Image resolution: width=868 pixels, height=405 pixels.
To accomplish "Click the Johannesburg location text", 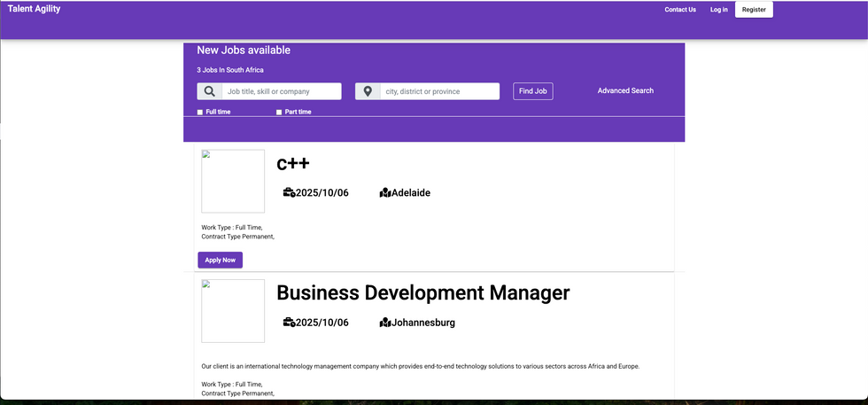I will (423, 323).
